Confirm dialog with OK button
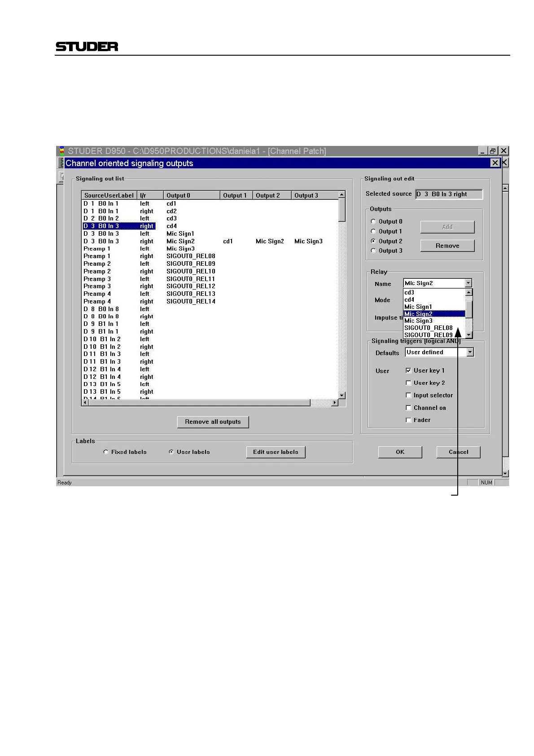 (400, 452)
